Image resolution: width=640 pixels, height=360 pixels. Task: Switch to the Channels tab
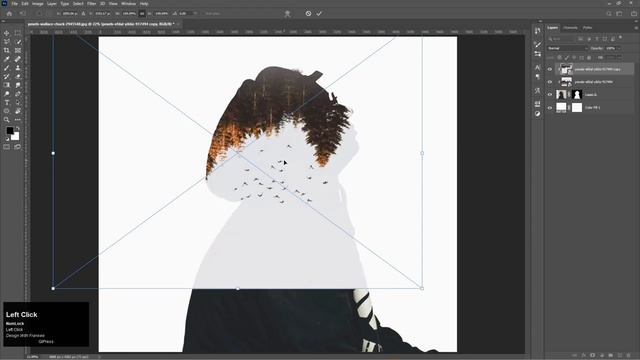tap(570, 28)
